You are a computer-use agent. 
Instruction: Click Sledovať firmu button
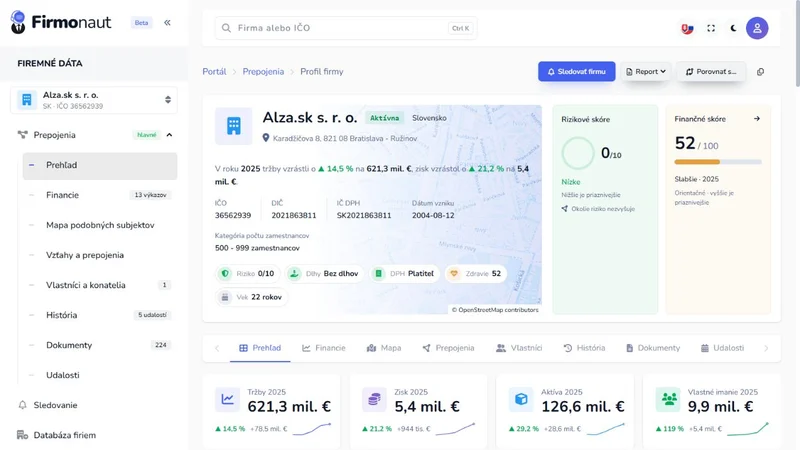click(577, 72)
